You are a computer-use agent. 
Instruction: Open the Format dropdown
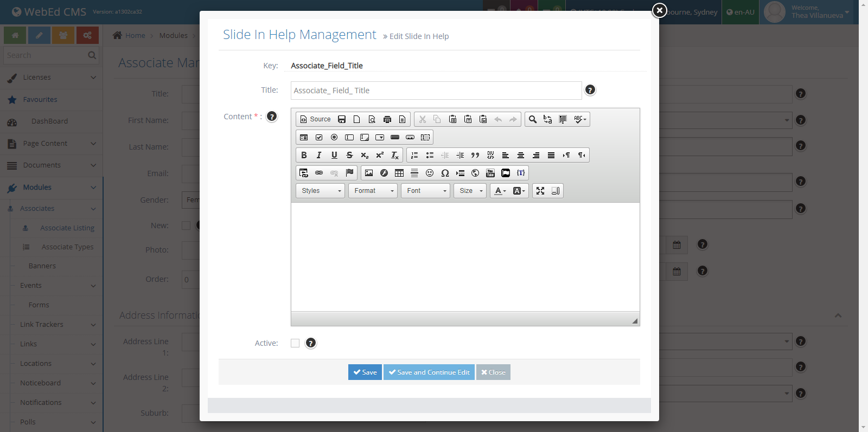click(373, 191)
